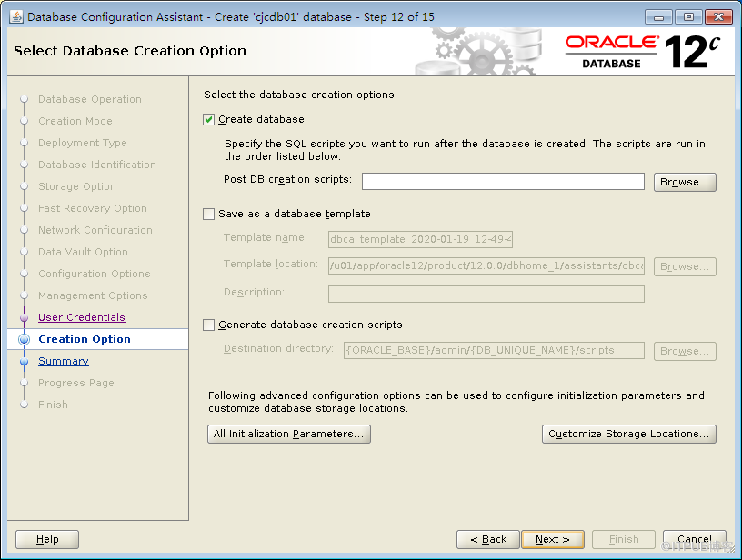The height and width of the screenshot is (560, 742).
Task: Open the Summary step link
Action: click(64, 361)
